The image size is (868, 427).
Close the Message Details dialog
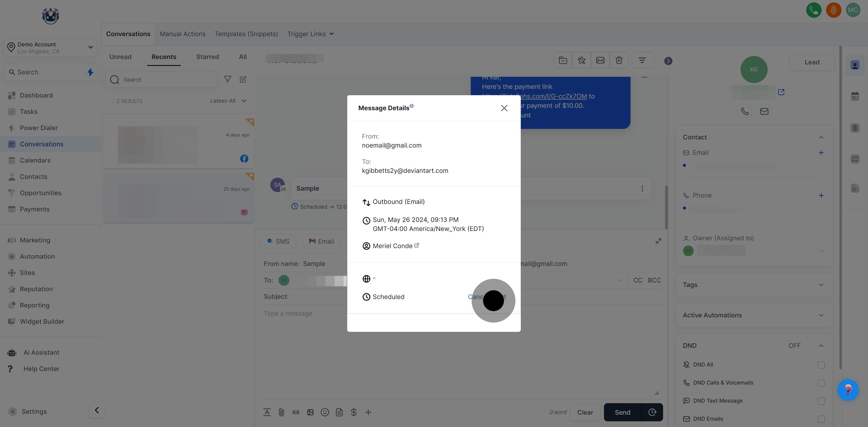pos(504,108)
